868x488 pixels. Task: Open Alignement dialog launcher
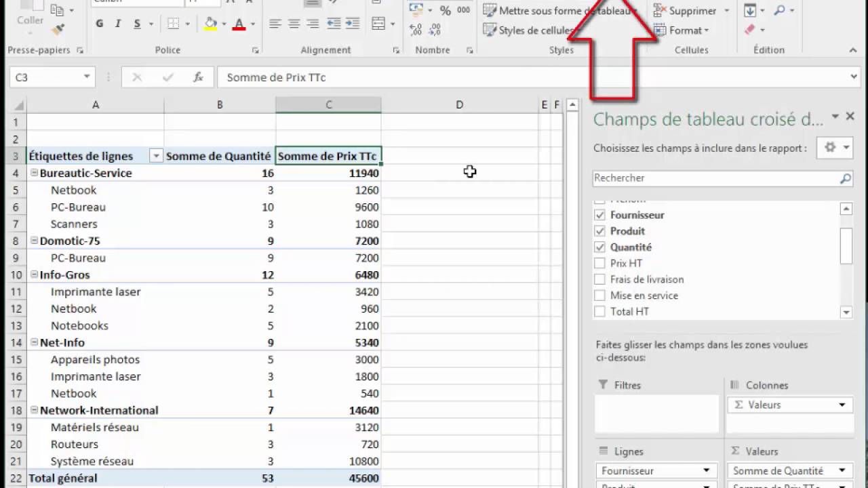(395, 50)
